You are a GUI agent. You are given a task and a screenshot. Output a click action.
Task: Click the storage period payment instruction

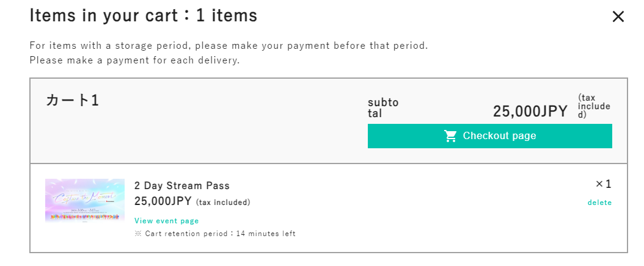click(228, 46)
